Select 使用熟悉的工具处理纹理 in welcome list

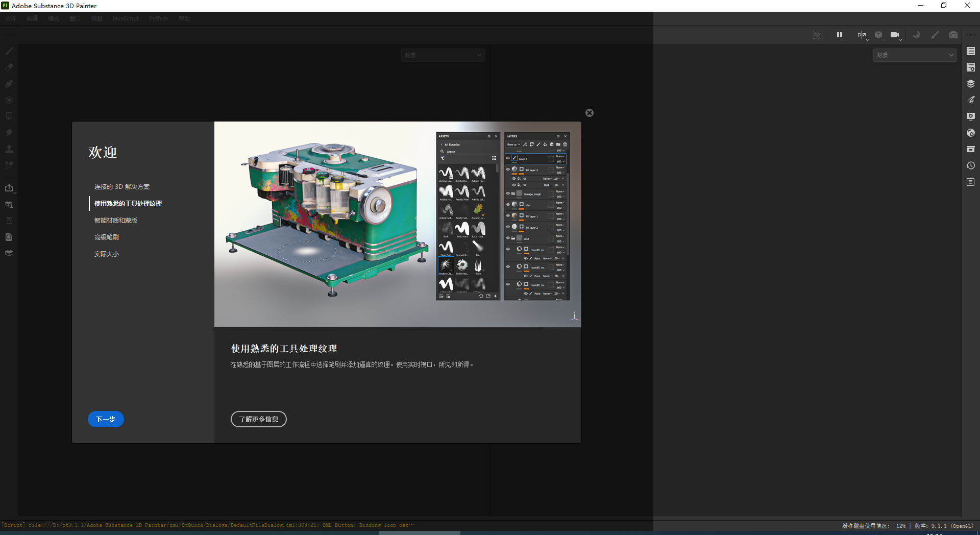tap(128, 204)
